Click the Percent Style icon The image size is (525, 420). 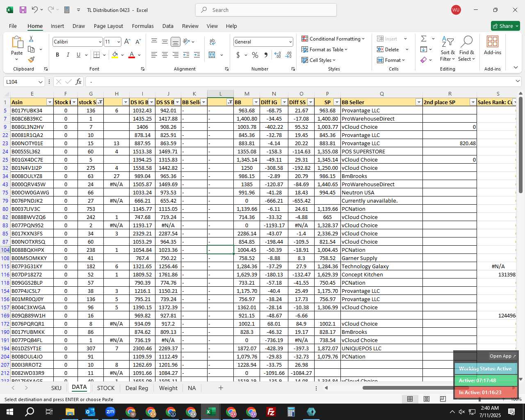point(255,55)
